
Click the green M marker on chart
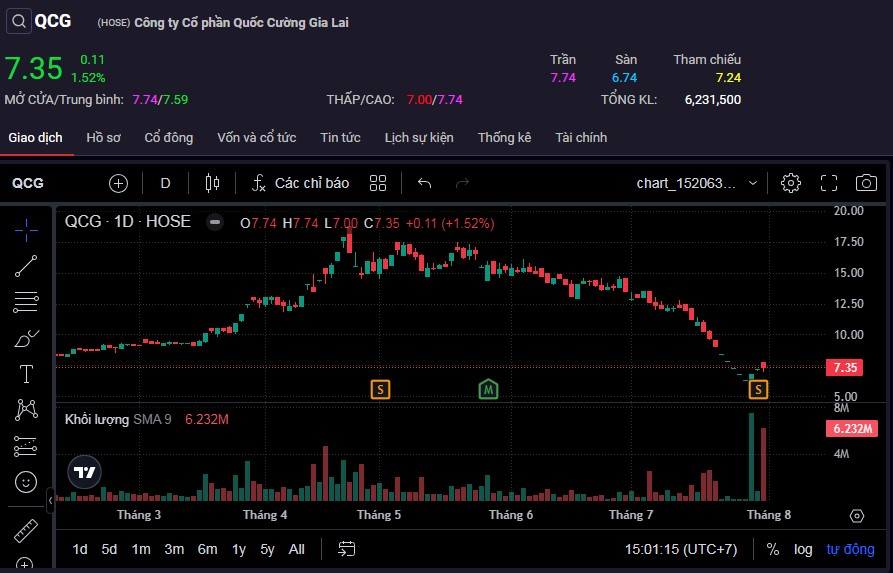488,388
